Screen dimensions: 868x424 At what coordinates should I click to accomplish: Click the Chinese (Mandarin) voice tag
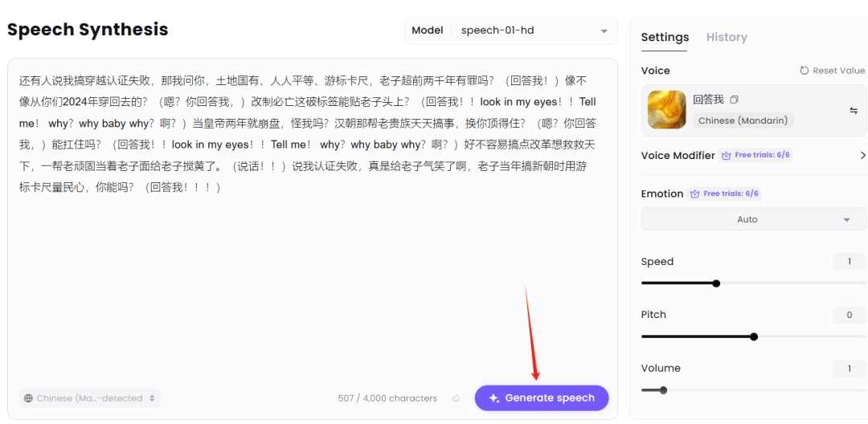point(743,120)
